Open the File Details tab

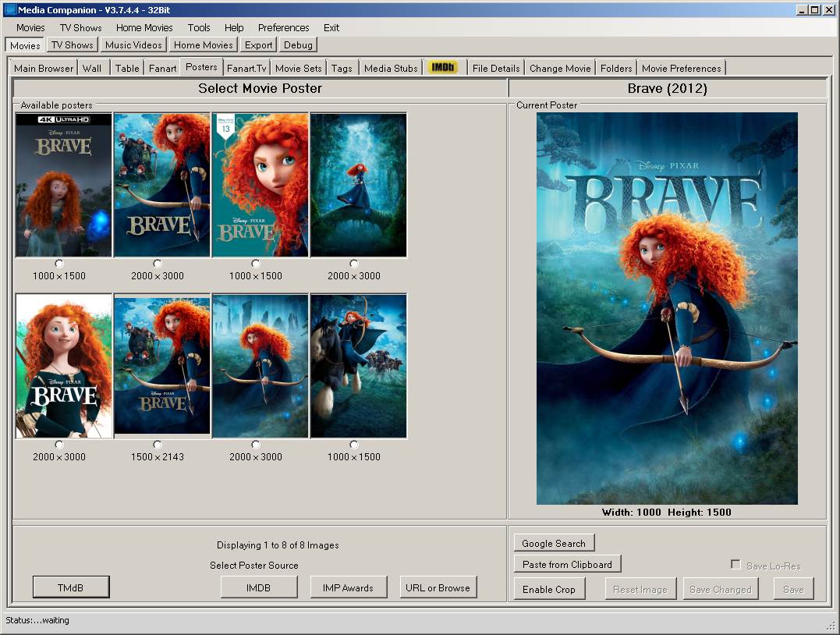point(496,68)
